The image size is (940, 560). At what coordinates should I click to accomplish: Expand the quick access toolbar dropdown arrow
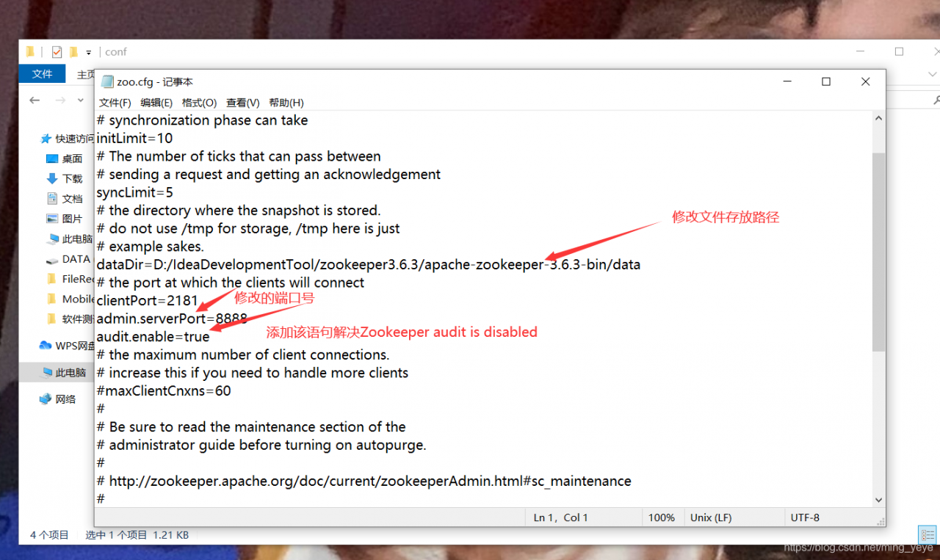[x=89, y=52]
